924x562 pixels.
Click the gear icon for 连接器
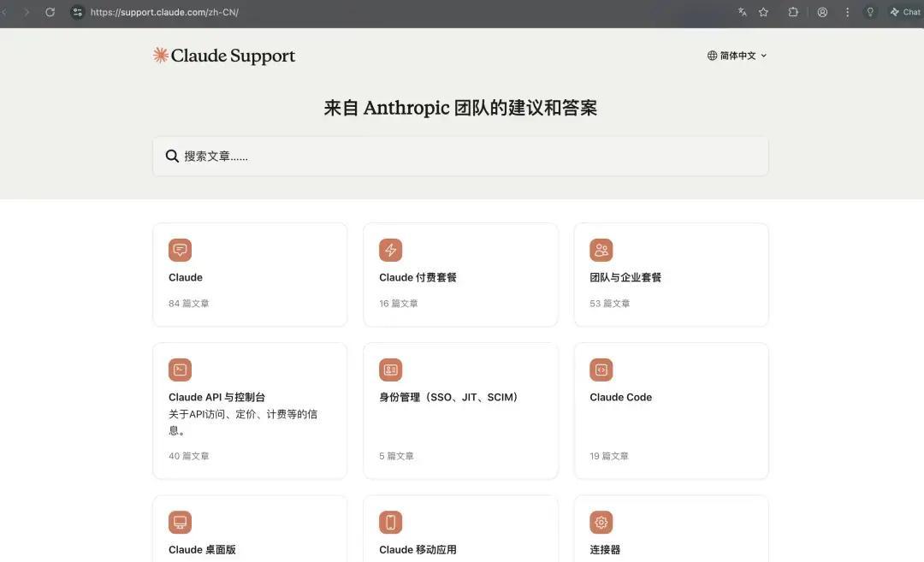pyautogui.click(x=601, y=522)
